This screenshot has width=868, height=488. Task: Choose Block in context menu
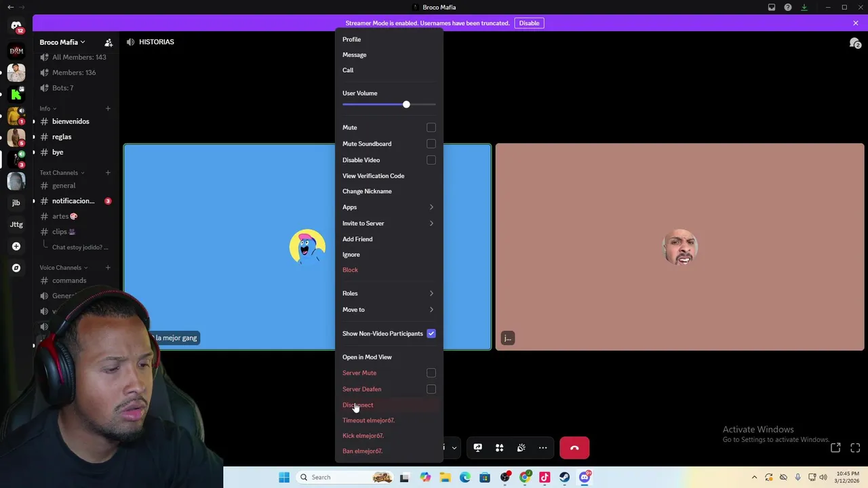tap(389, 270)
